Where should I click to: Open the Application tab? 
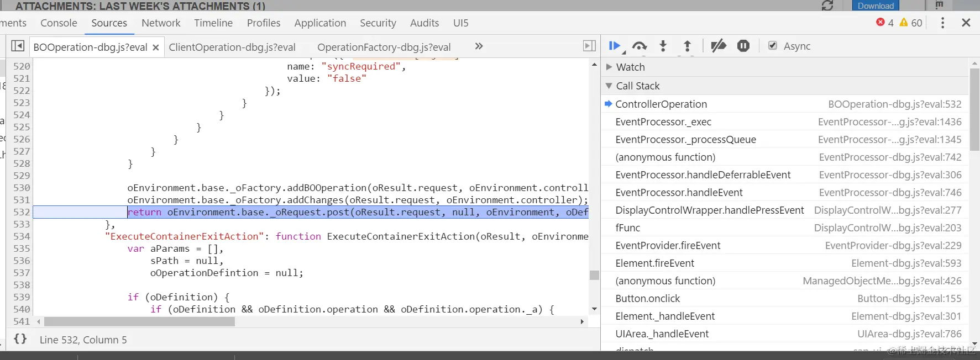pyautogui.click(x=320, y=23)
